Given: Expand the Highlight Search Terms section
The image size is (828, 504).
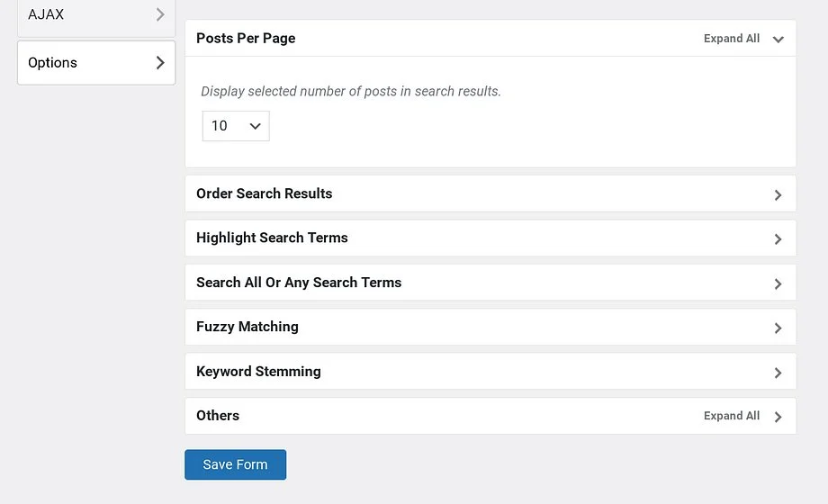Looking at the screenshot, I should tap(272, 238).
